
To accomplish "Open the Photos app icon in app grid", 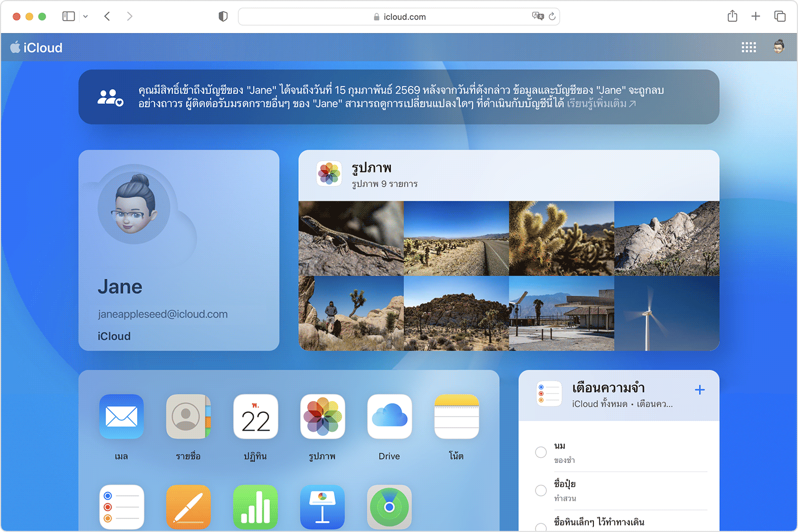I will click(x=322, y=416).
